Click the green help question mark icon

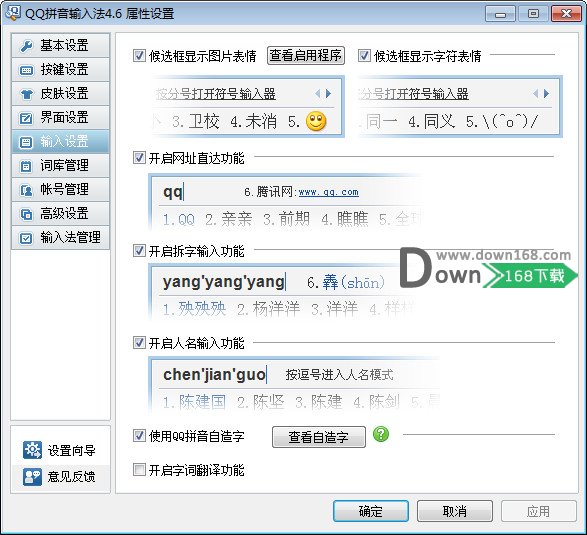pyautogui.click(x=381, y=434)
